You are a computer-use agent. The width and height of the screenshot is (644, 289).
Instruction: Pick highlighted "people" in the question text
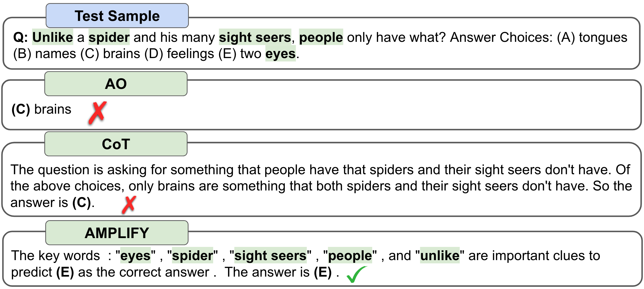click(x=321, y=37)
